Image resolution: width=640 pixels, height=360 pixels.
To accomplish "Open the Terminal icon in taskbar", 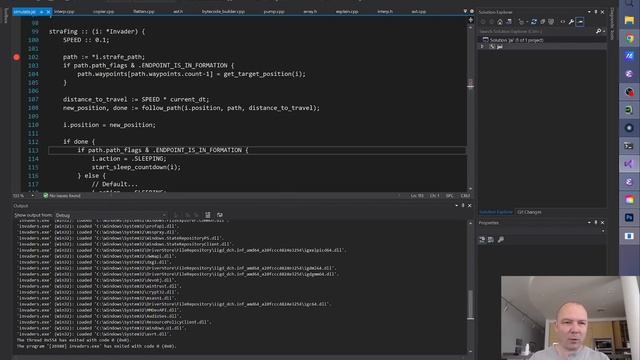I will tap(629, 146).
